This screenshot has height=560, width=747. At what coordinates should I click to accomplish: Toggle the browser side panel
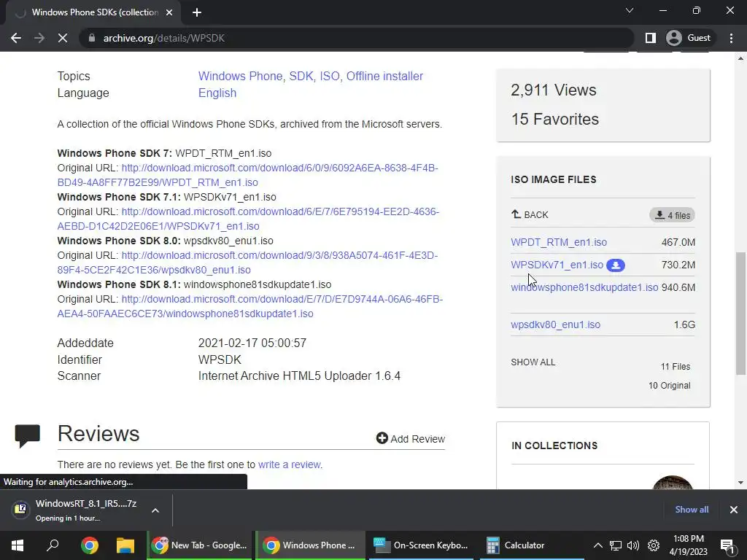(x=650, y=38)
